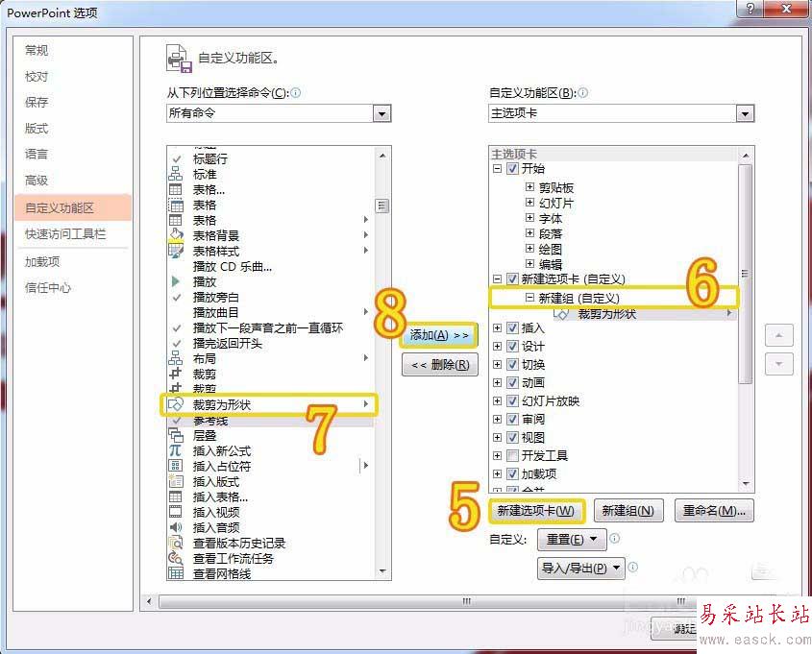Expand the 字体 group
The height and width of the screenshot is (654, 812).
click(529, 217)
